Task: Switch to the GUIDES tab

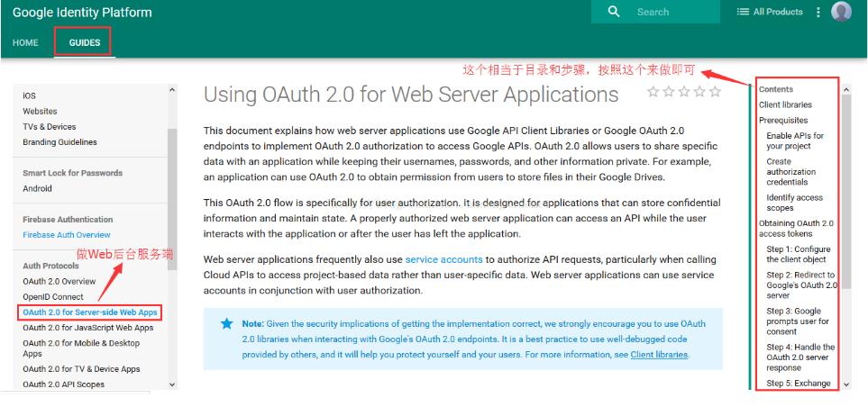Action: point(85,42)
